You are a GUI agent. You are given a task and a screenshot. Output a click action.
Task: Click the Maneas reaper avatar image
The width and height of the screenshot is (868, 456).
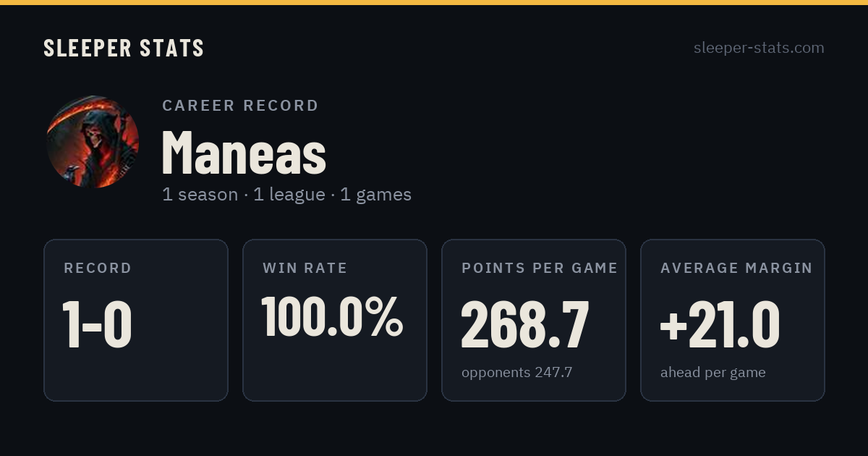[x=93, y=142]
